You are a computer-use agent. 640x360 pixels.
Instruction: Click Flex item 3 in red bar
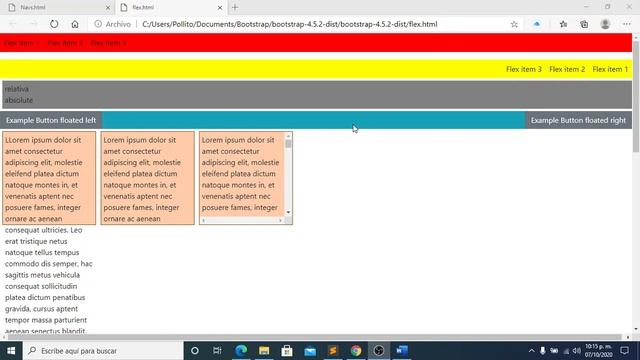pos(109,43)
